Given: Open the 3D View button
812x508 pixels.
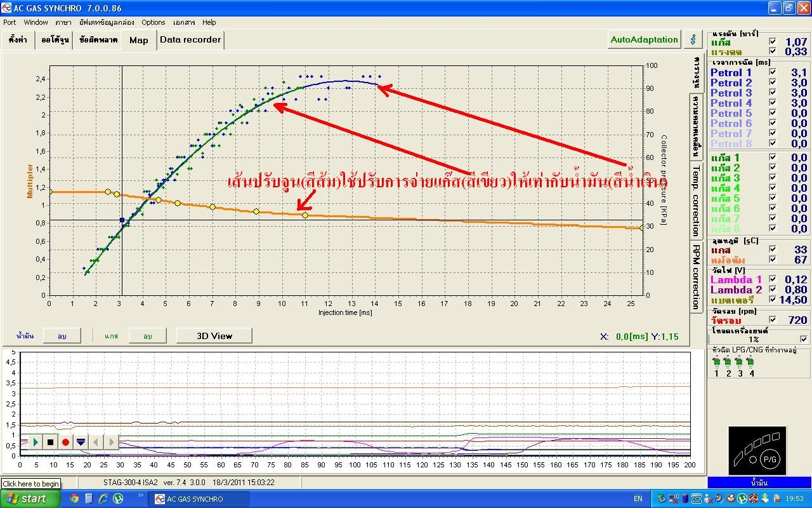Looking at the screenshot, I should 214,336.
